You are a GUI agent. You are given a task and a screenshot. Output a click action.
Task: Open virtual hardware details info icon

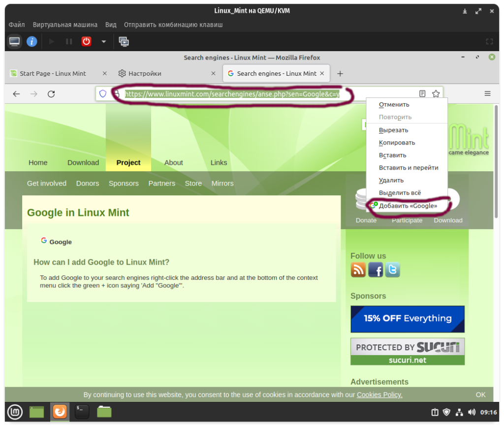point(31,41)
